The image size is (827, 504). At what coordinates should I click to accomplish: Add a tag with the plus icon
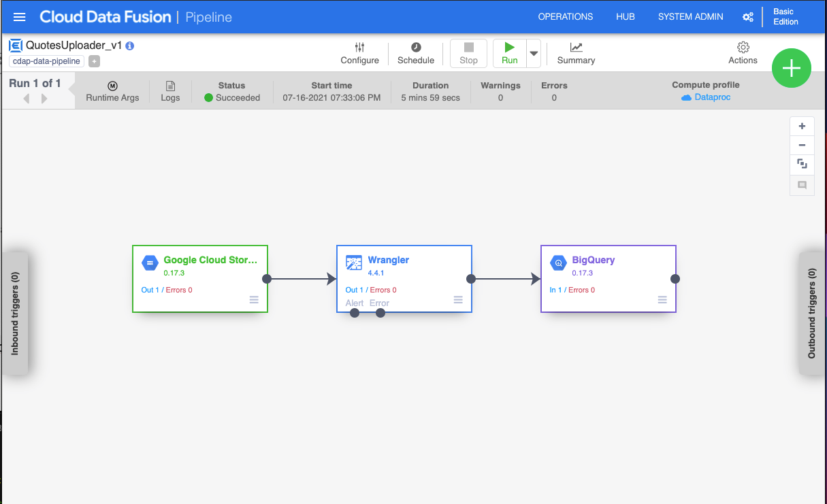[94, 61]
